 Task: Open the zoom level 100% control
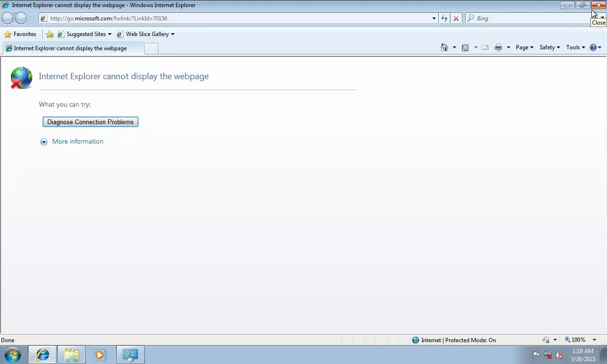[575, 340]
